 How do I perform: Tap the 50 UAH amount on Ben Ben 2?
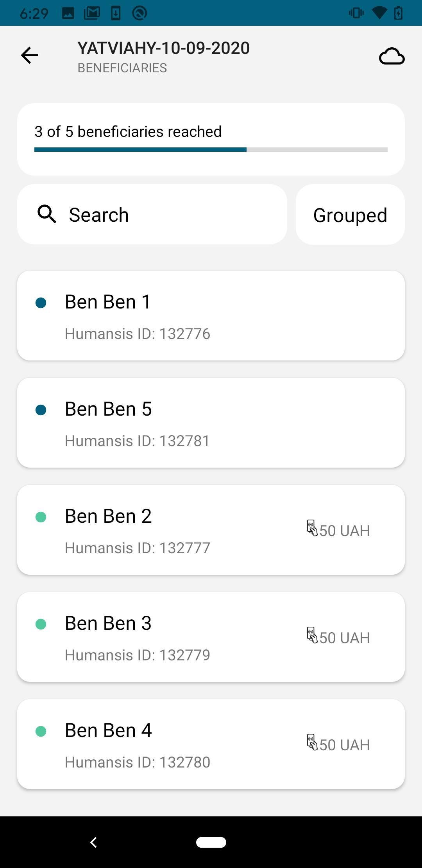pyautogui.click(x=345, y=531)
